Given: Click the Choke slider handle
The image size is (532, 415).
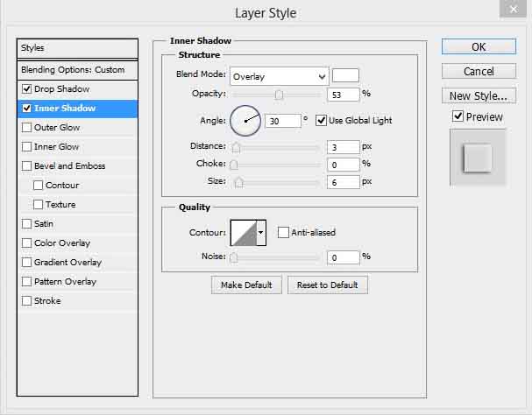Looking at the screenshot, I should pos(234,165).
